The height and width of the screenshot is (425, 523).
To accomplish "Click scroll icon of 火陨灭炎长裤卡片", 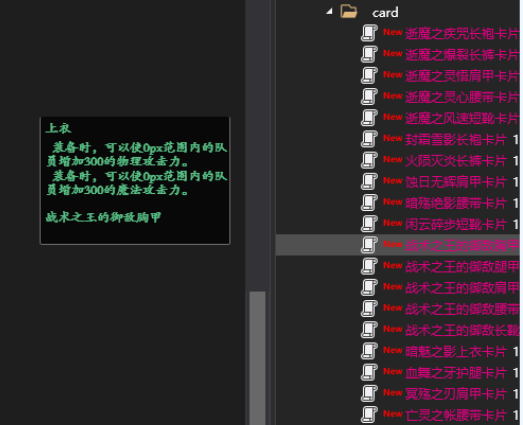I will tap(369, 160).
